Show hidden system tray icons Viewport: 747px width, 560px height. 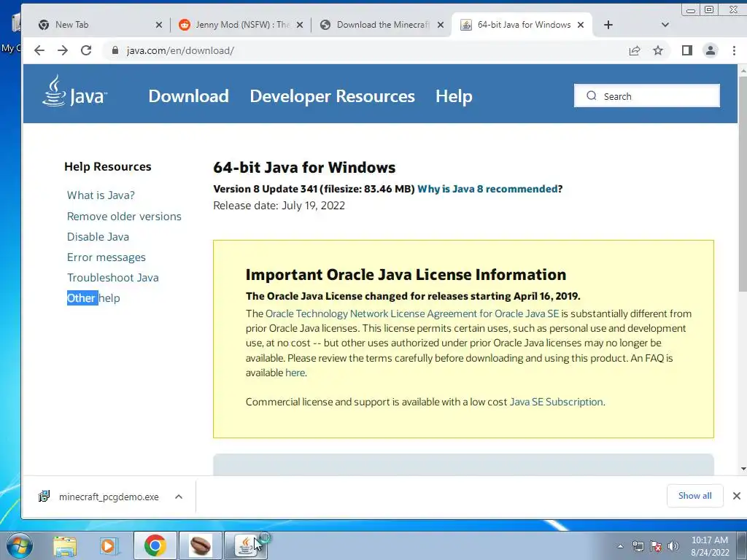pyautogui.click(x=620, y=546)
